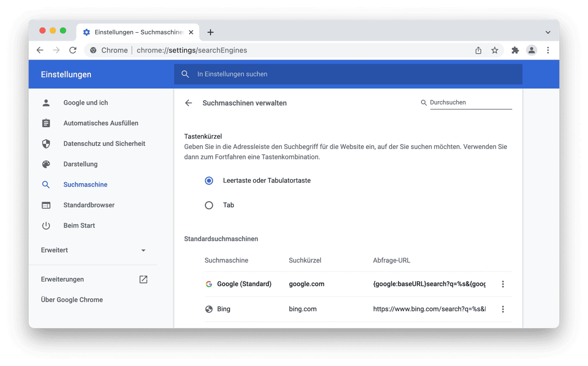
Task: Expand the Erweitert section
Action: 93,250
